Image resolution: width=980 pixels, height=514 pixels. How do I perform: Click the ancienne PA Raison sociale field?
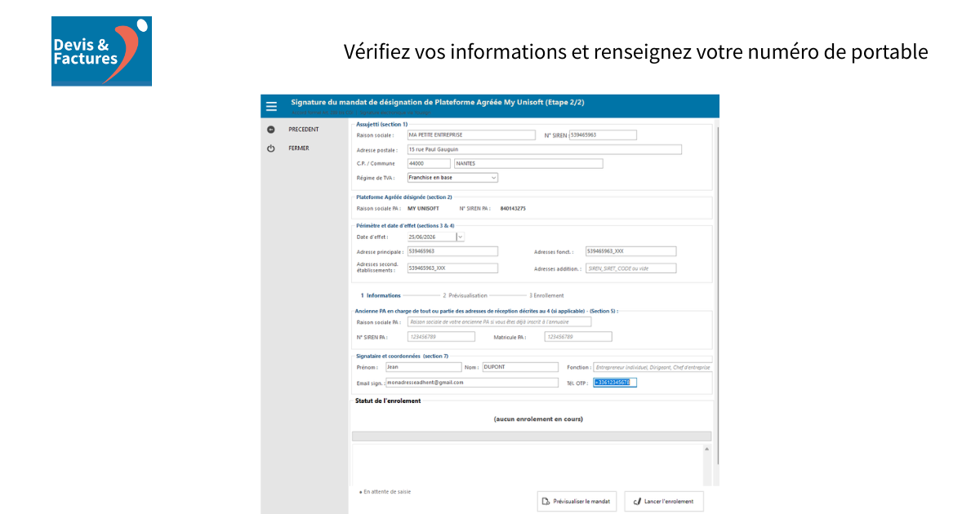click(x=499, y=322)
